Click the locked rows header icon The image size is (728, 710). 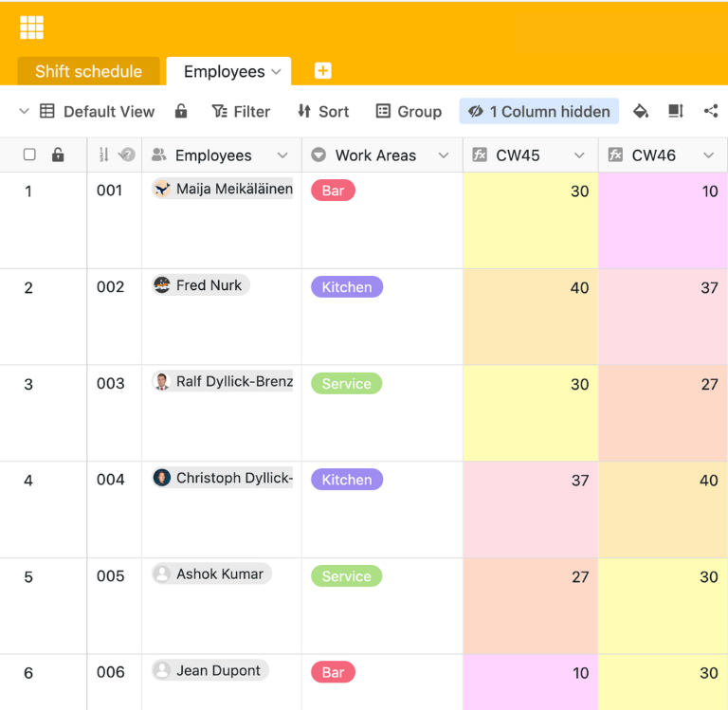pos(58,155)
